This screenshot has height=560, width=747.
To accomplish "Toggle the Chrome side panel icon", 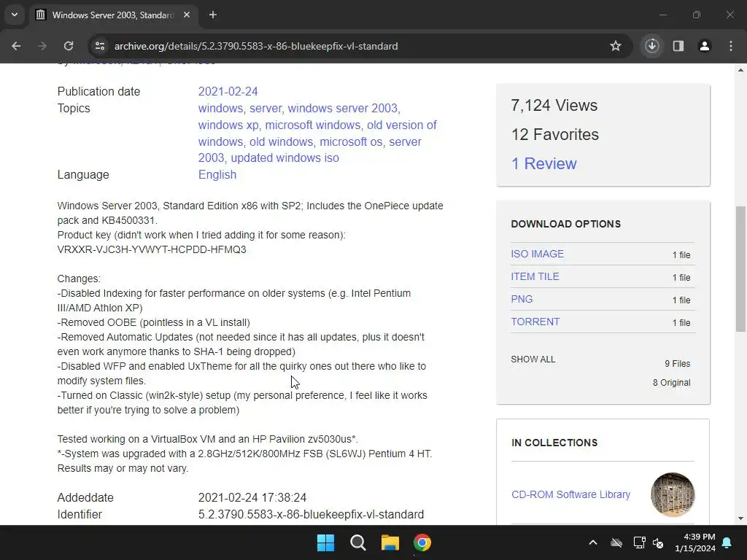I will (678, 46).
